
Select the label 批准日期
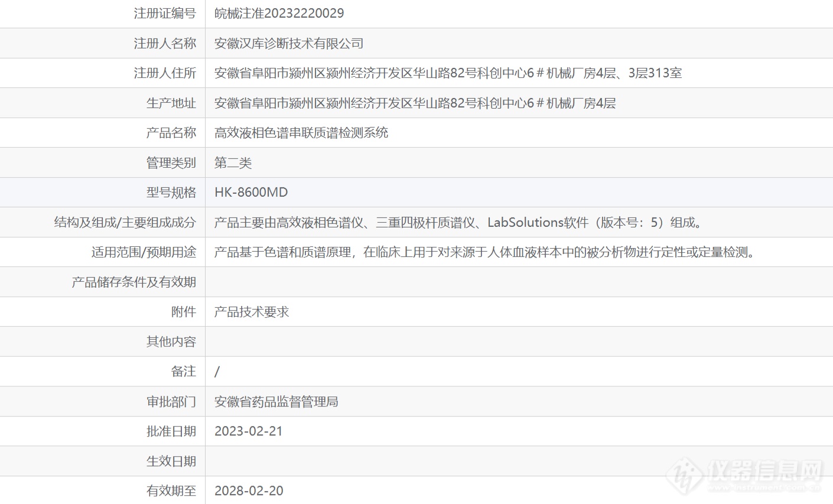(171, 431)
